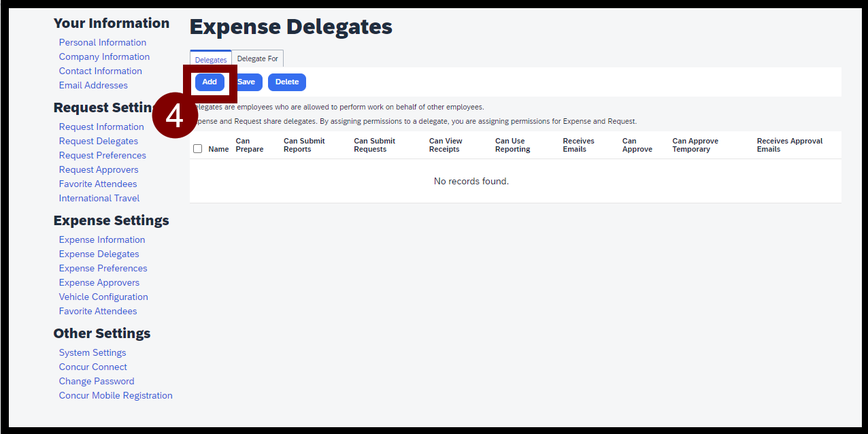
Task: Click the step 4 circle marker
Action: click(175, 115)
